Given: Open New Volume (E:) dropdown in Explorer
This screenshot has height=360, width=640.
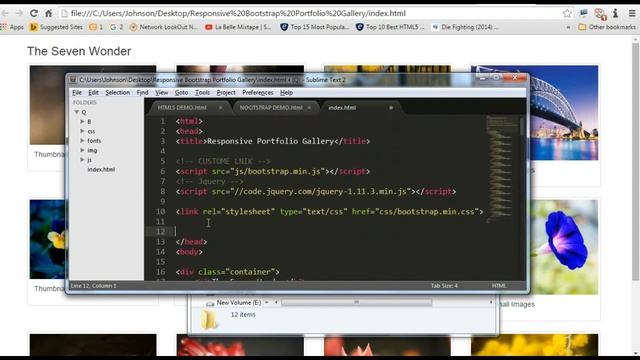Looking at the screenshot, I should [267, 302].
